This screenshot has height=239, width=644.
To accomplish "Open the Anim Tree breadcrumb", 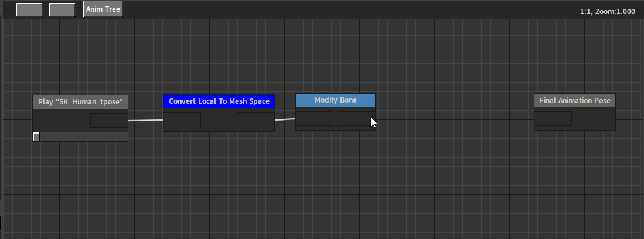I will coord(103,9).
